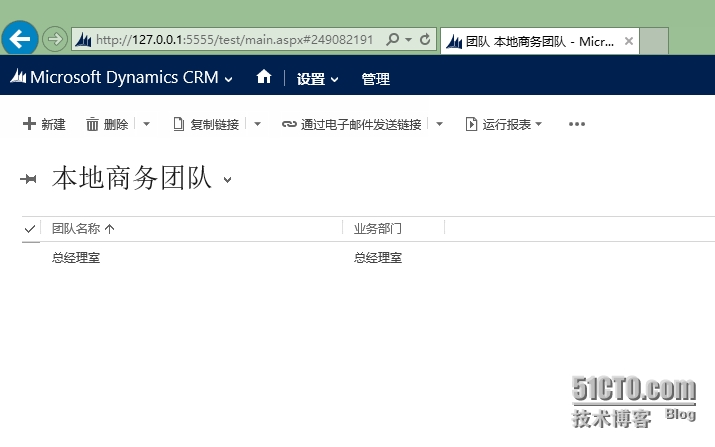Screen dimensions: 715x447
Task: Click the 本地商务团队 view title
Action: (x=132, y=178)
